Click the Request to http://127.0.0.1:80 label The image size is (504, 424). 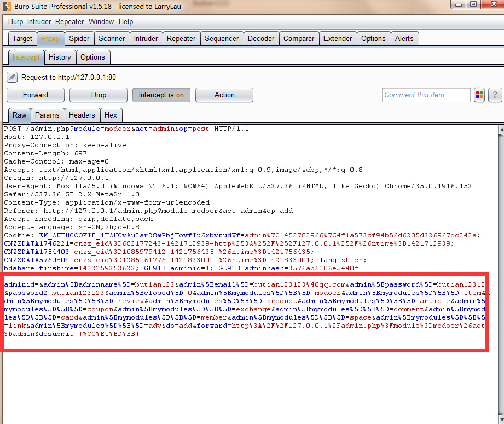click(x=68, y=78)
